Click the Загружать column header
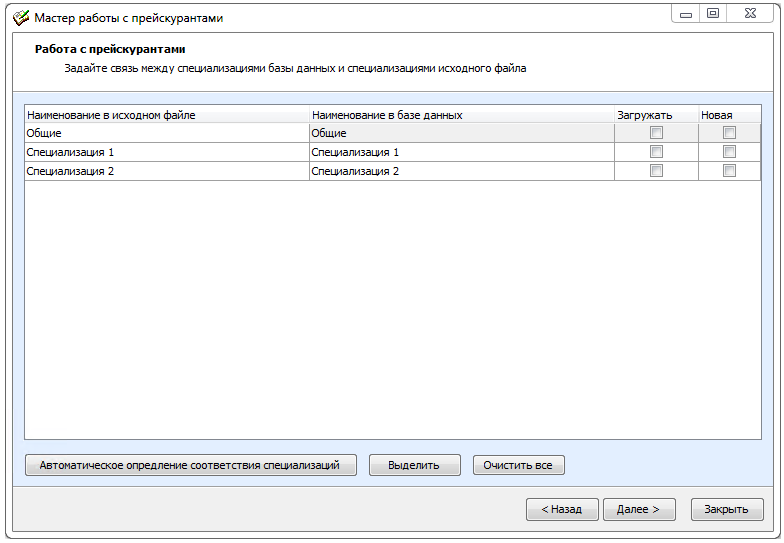 click(x=655, y=115)
